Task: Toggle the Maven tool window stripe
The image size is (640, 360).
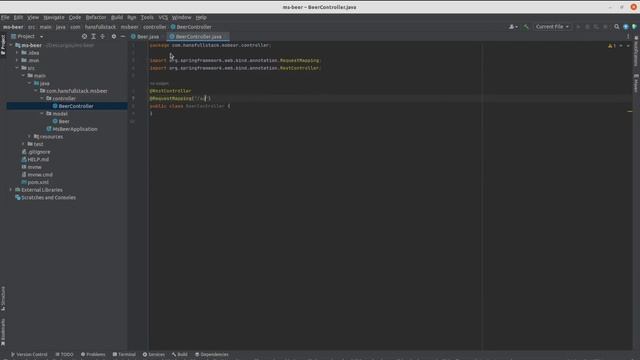Action: pyautogui.click(x=636, y=83)
